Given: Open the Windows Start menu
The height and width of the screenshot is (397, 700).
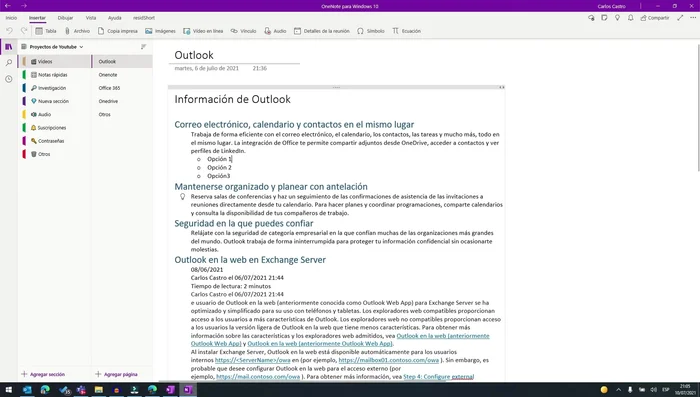Looking at the screenshot, I should click(8, 389).
